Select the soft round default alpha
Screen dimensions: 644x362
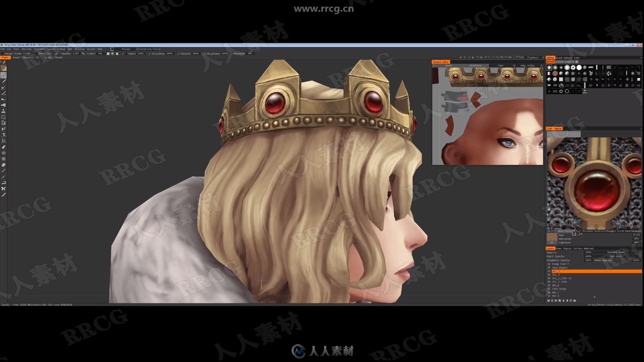[x=549, y=67]
